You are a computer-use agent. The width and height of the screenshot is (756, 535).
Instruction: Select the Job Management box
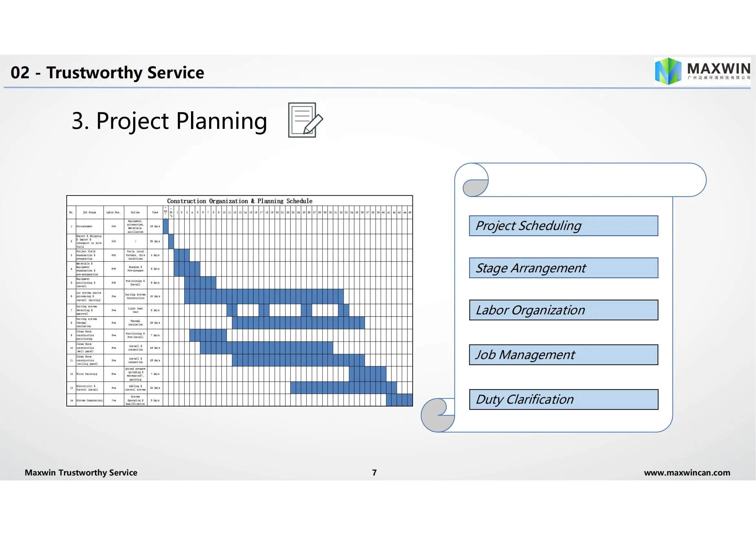click(x=564, y=355)
